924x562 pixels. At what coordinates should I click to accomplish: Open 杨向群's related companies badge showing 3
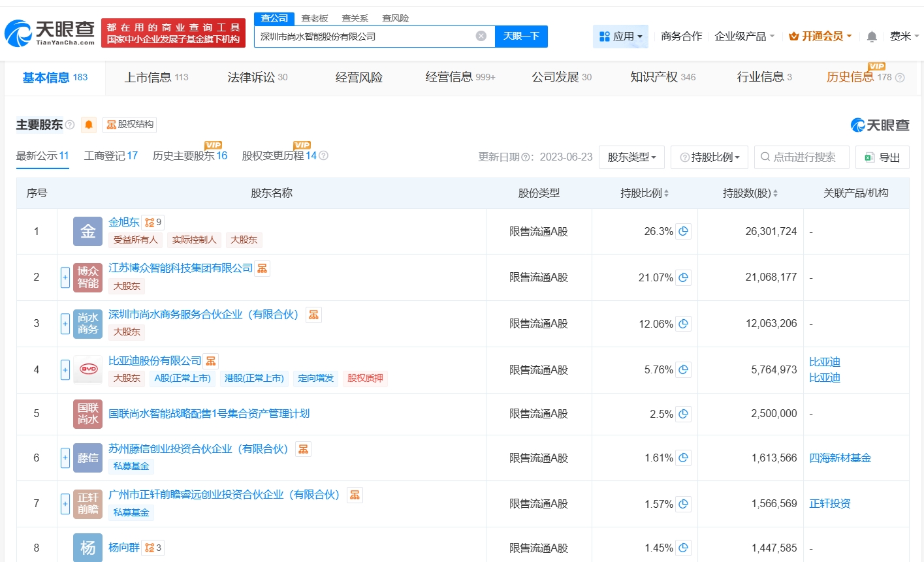[153, 548]
